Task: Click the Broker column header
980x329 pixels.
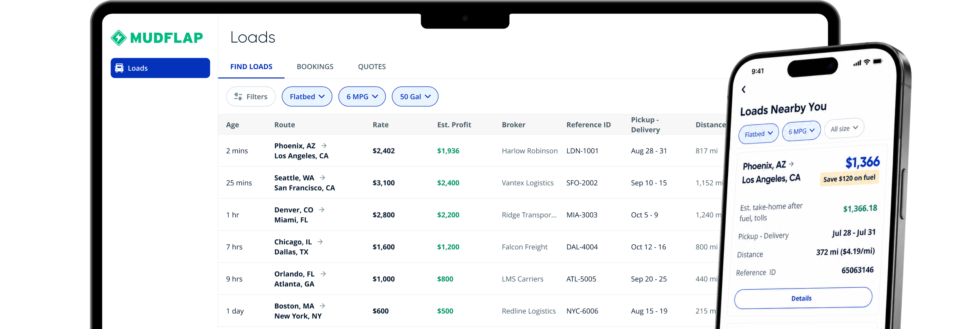Action: click(x=513, y=125)
